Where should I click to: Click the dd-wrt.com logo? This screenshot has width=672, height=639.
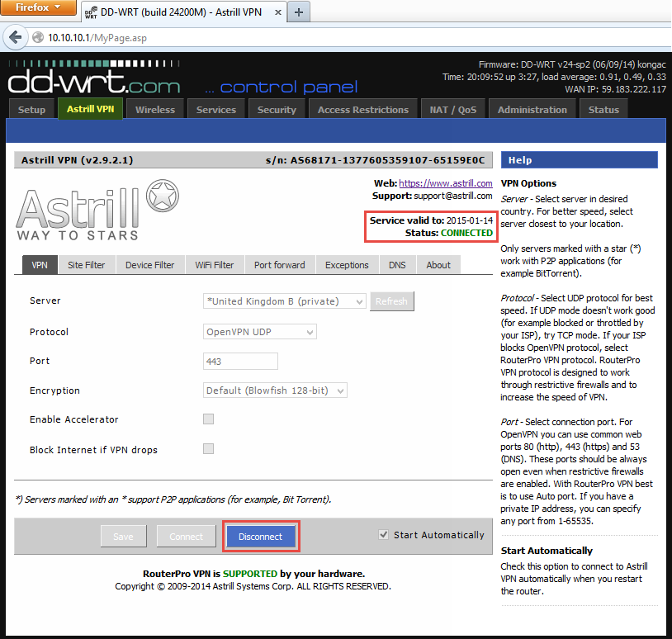click(93, 84)
